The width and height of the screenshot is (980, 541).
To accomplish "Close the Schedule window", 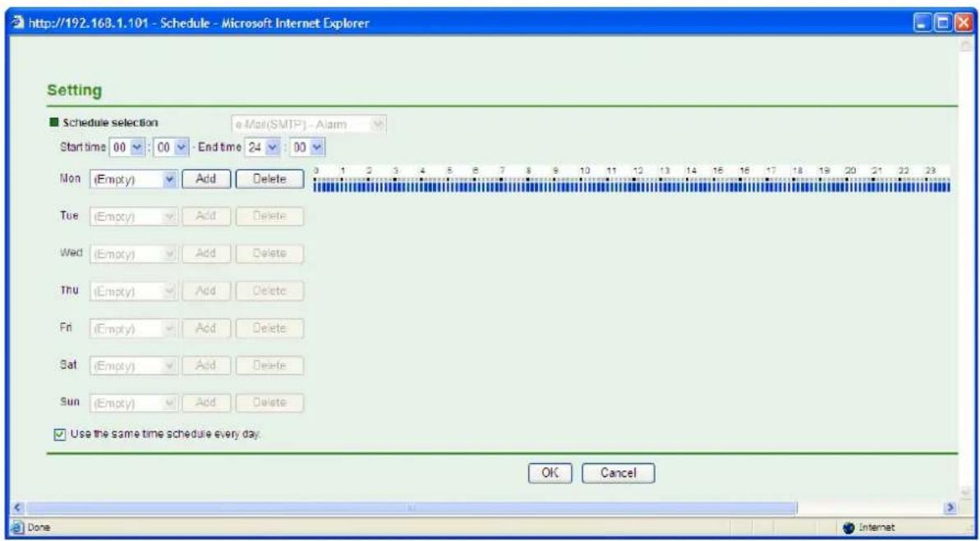I will [963, 25].
